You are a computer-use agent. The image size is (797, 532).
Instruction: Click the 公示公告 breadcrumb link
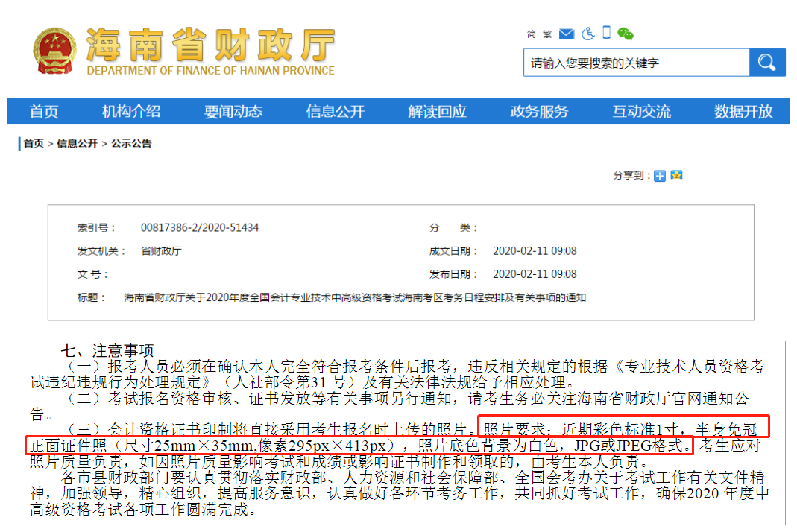pos(132,144)
